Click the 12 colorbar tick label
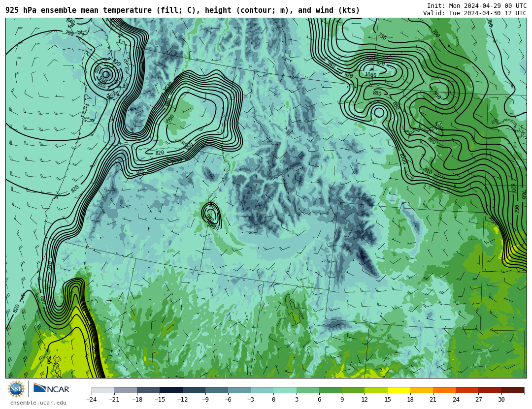The image size is (532, 409). point(365,400)
